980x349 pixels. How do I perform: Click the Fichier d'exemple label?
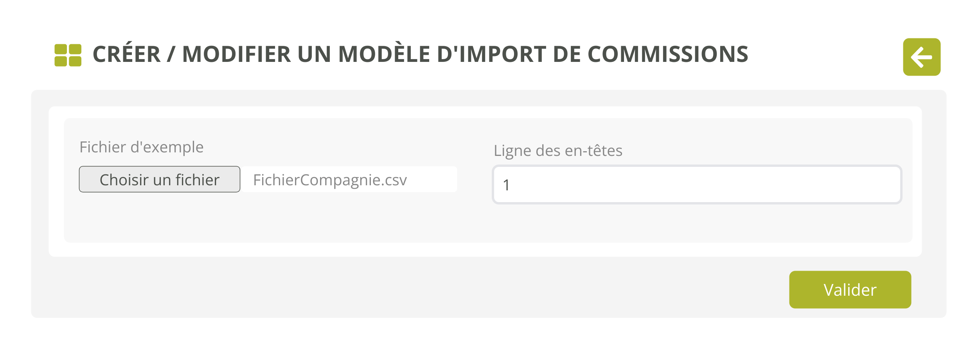pos(141,147)
